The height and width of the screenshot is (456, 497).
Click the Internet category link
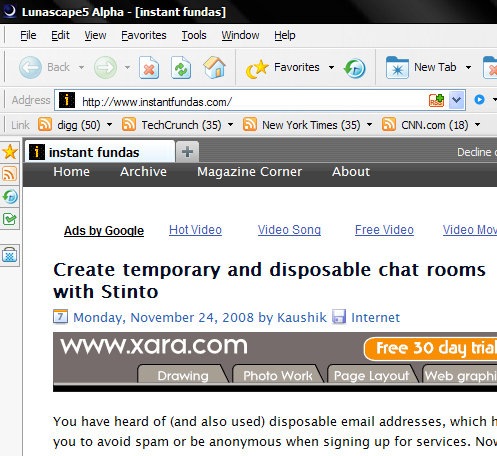375,317
